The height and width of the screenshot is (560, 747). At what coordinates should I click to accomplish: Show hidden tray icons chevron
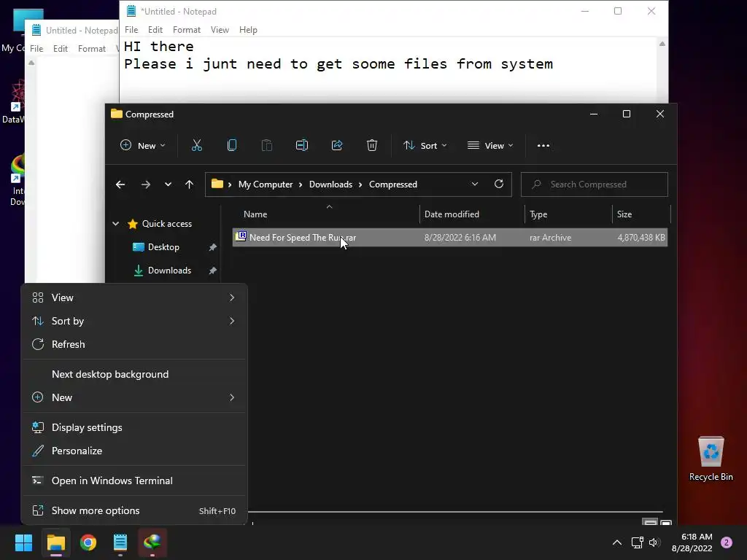click(x=617, y=542)
